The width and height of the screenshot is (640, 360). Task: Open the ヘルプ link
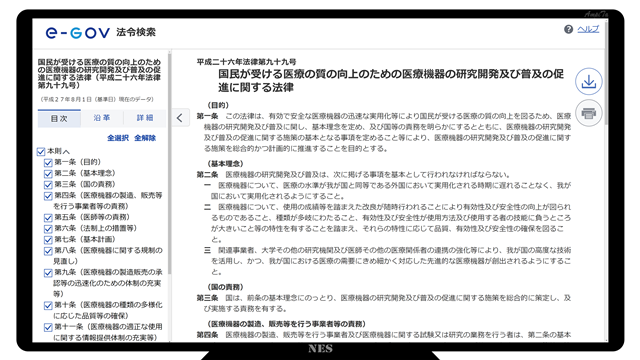[x=588, y=29]
